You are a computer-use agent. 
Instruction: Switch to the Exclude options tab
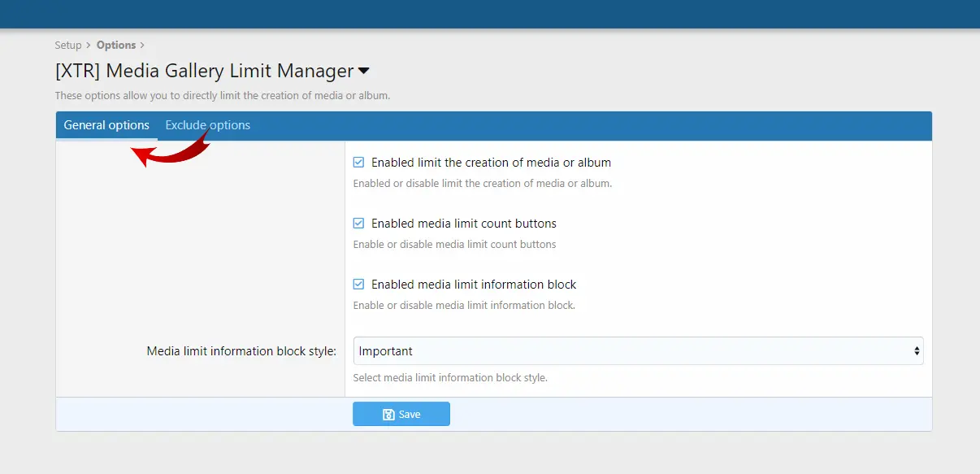pos(208,125)
